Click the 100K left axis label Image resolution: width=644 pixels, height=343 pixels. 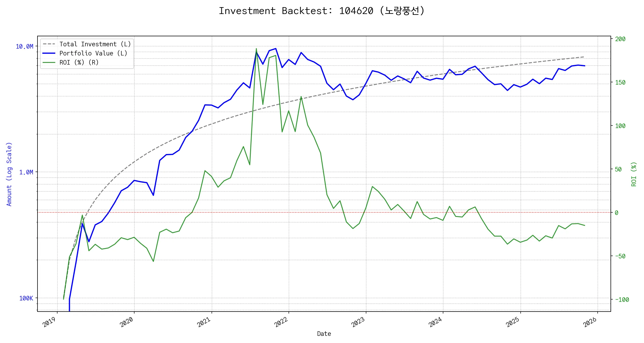pyautogui.click(x=26, y=298)
